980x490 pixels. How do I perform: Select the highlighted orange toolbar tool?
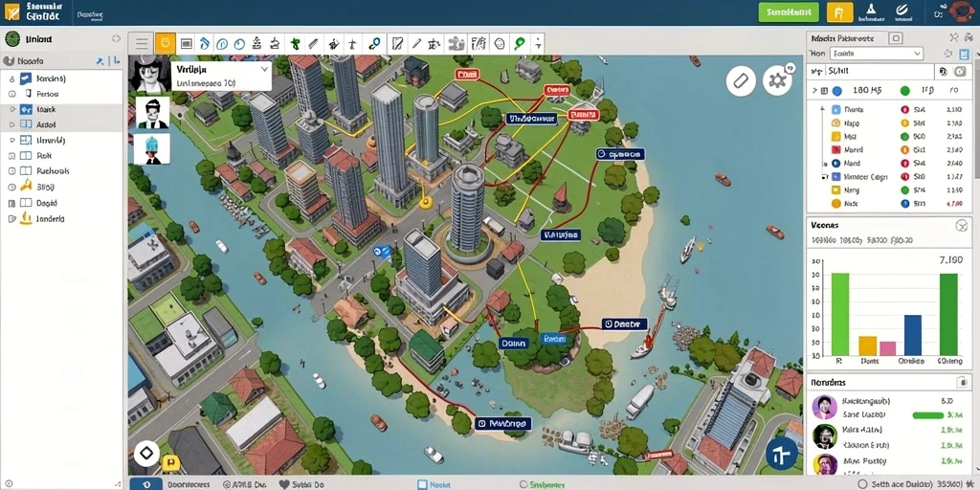coord(165,43)
